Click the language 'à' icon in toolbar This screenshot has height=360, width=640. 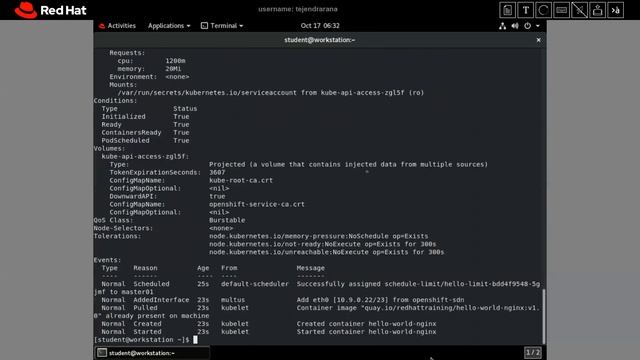[x=616, y=10]
